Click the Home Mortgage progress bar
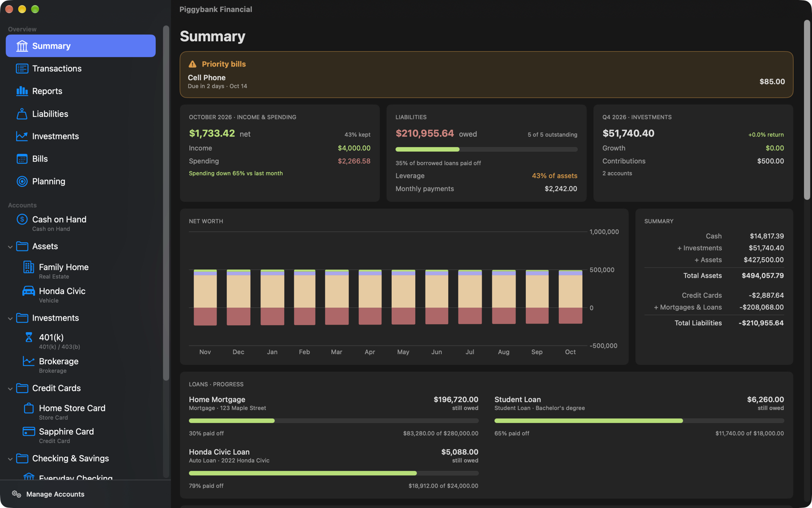Screen dimensions: 812x508 [x=333, y=421]
